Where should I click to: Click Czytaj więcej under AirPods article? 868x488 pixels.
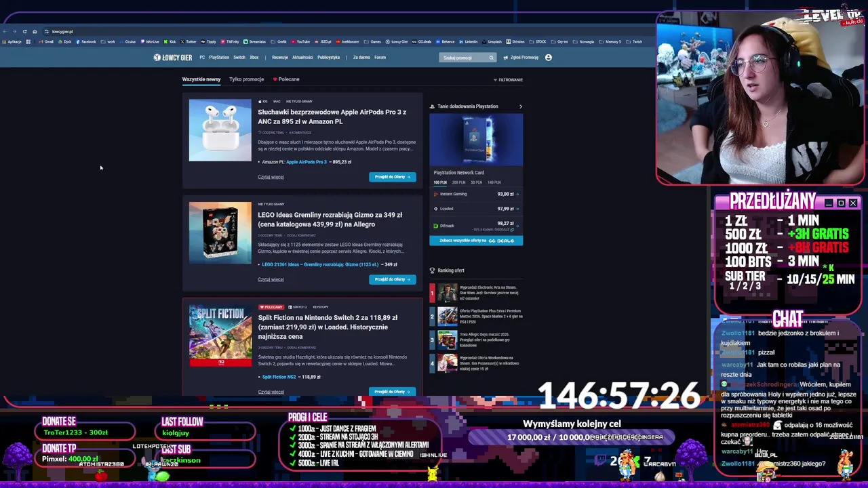coord(271,177)
